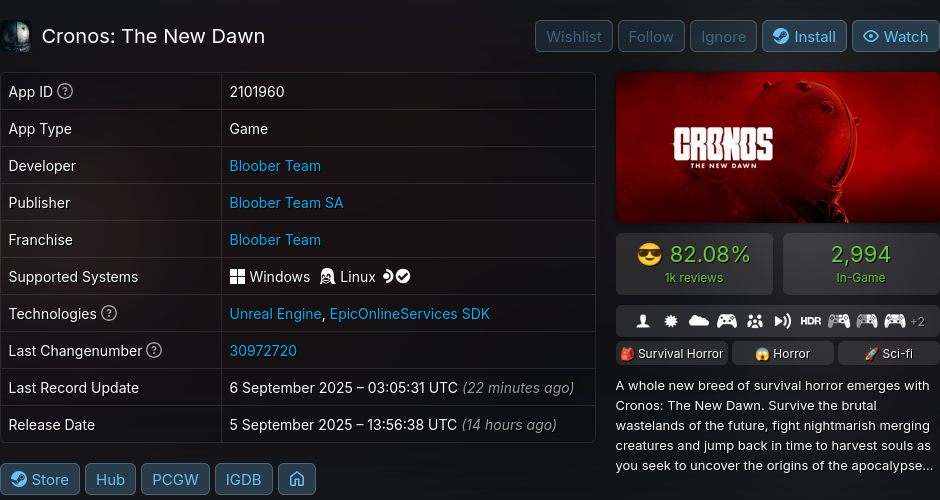Click the Cronos header banner image
Screen dimensions: 940x500
(778, 147)
